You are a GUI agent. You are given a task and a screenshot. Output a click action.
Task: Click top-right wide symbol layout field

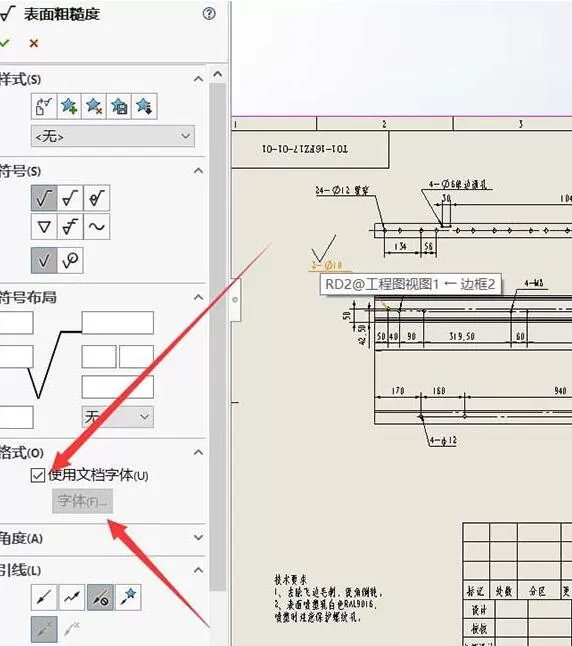tap(117, 323)
